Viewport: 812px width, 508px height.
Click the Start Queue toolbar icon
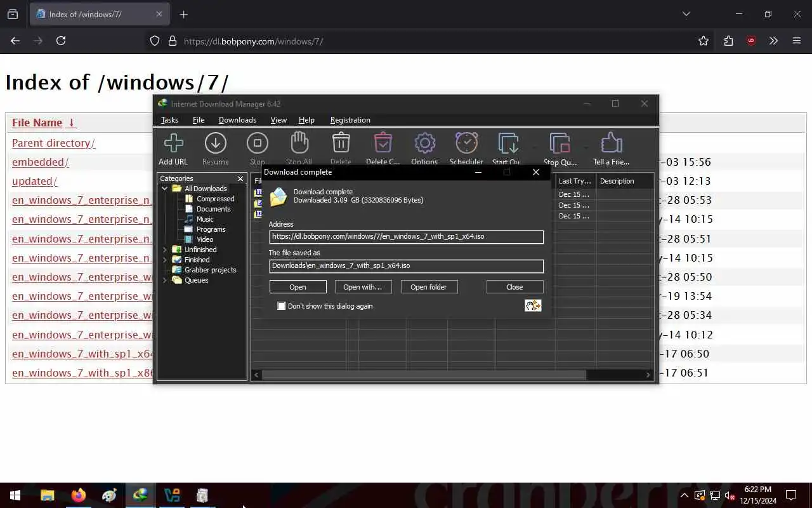click(508, 144)
